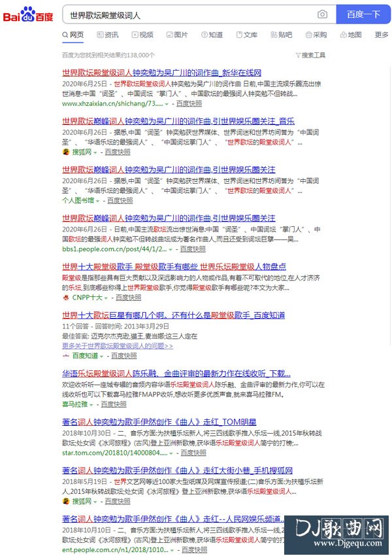
Task: Open the result with 个人图书馆 source
Action: click(x=169, y=169)
